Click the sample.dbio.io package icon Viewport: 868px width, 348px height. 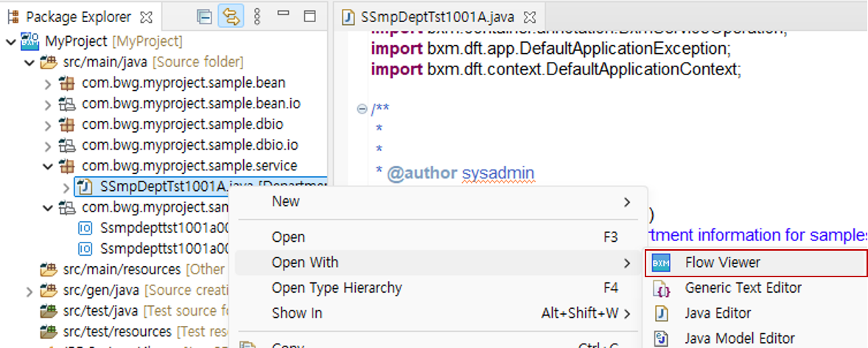[x=67, y=145]
